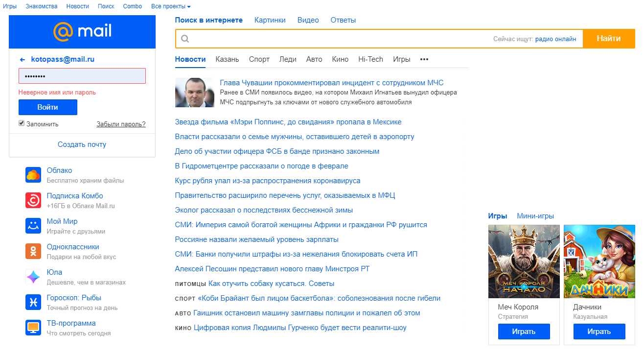Open Игры in the top bar

pyautogui.click(x=10, y=6)
